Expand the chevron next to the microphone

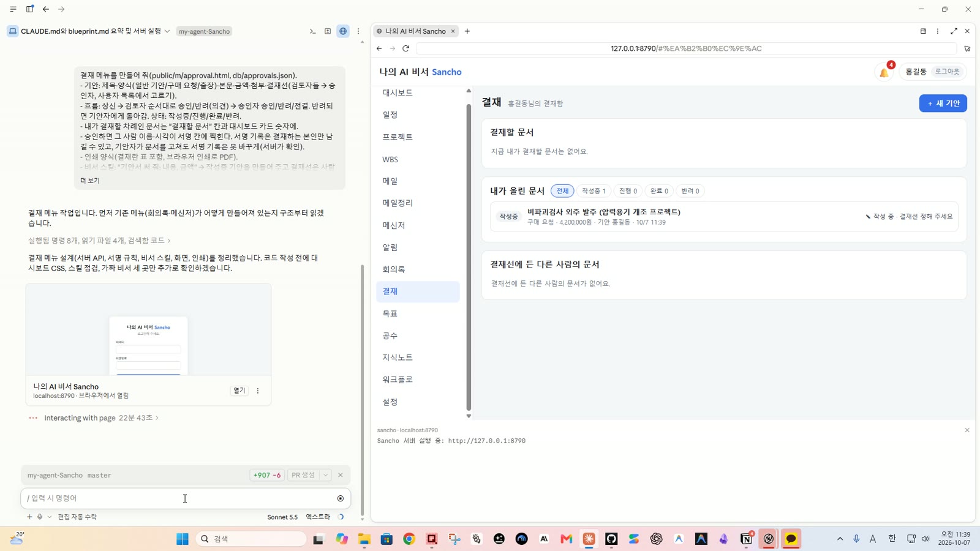tap(50, 517)
